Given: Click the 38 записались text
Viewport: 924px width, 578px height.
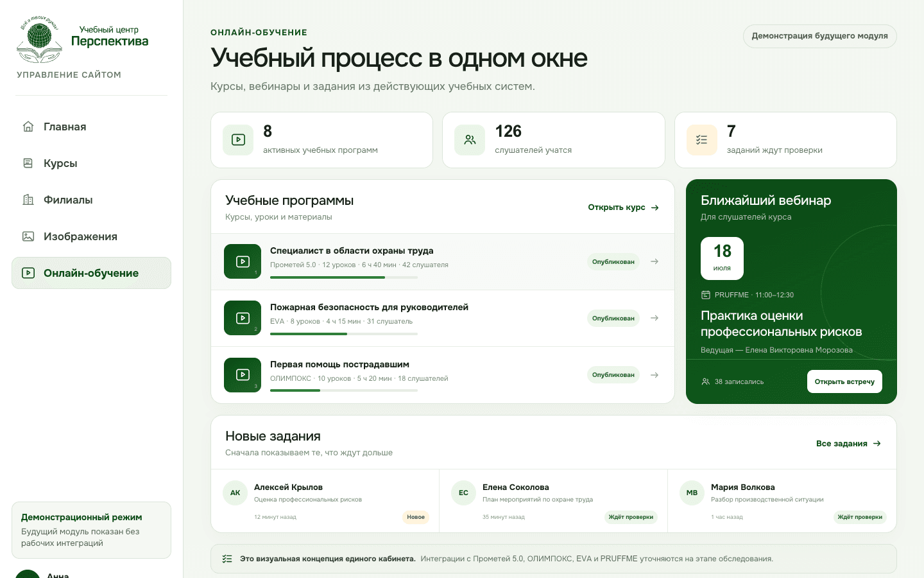Looking at the screenshot, I should coord(739,381).
